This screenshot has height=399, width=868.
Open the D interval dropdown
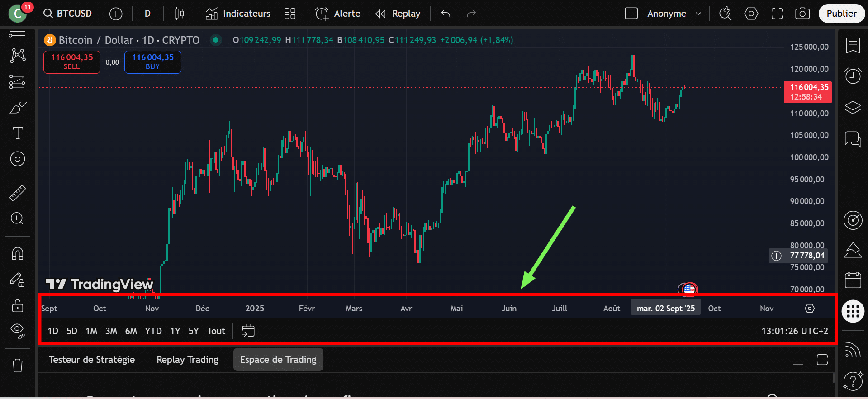(147, 14)
